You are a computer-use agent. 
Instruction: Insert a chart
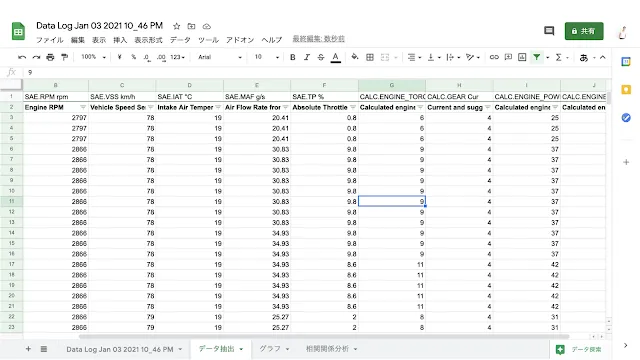(522, 57)
